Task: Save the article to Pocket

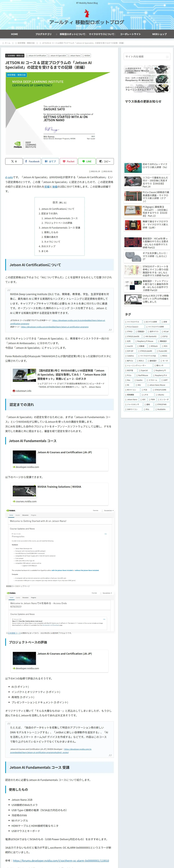Action: 69,161
